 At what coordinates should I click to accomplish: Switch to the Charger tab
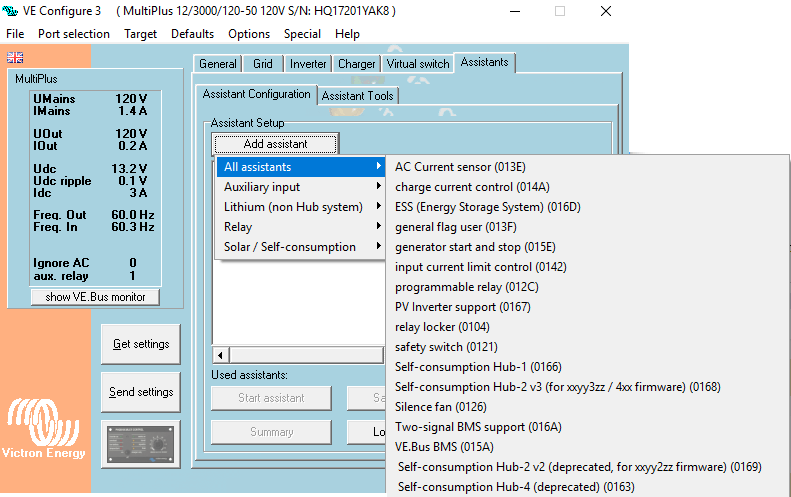click(x=356, y=64)
